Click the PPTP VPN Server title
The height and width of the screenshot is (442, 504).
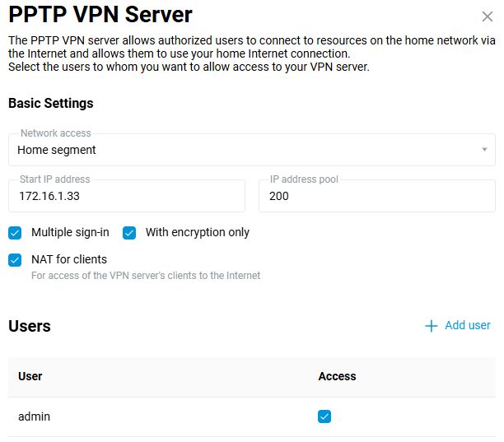(x=100, y=15)
